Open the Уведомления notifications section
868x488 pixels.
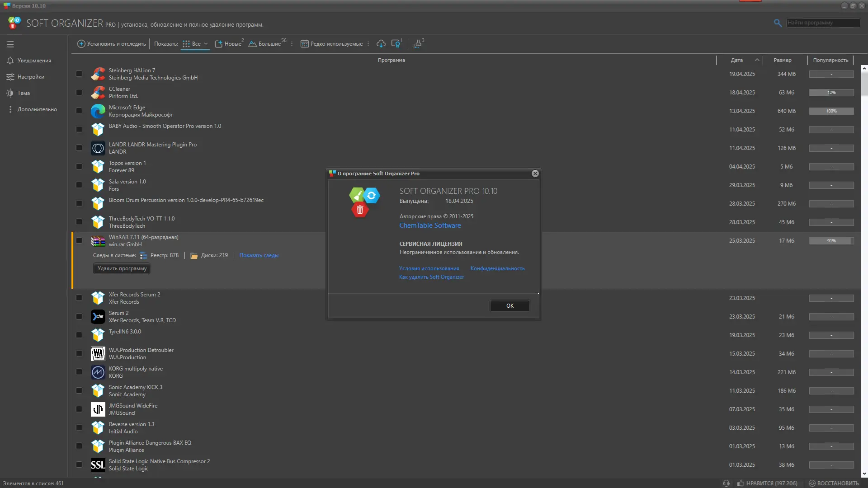tap(34, 61)
